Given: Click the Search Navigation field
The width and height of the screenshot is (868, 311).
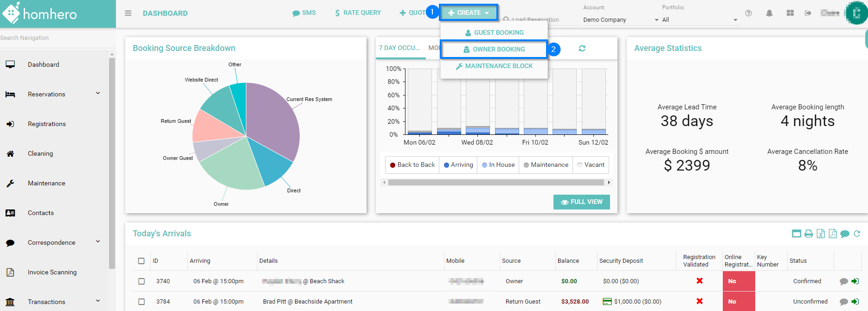Looking at the screenshot, I should click(x=56, y=38).
